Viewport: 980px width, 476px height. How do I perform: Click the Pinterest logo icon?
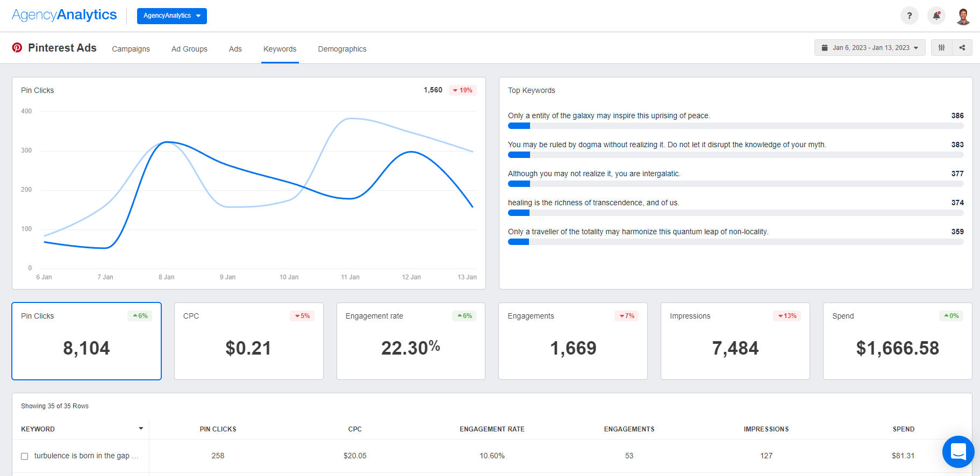pos(17,48)
